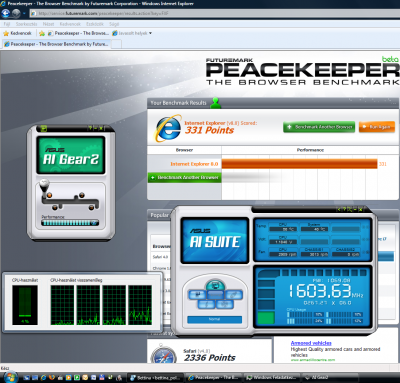
Task: Click the CPU usage meter gauge
Action: tap(25, 305)
